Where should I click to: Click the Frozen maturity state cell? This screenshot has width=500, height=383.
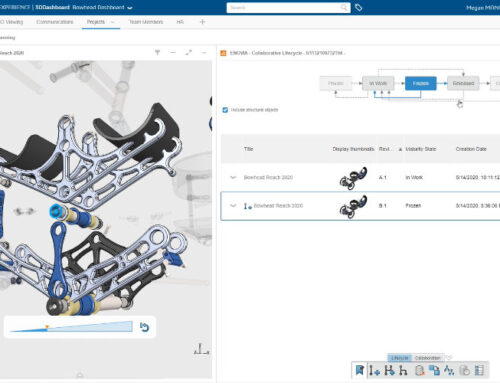[x=413, y=206]
